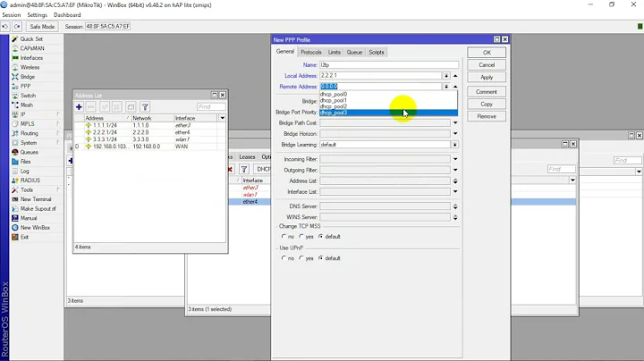Image resolution: width=644 pixels, height=361 pixels.
Task: Expand Bridge Path Cost field
Action: (x=455, y=122)
